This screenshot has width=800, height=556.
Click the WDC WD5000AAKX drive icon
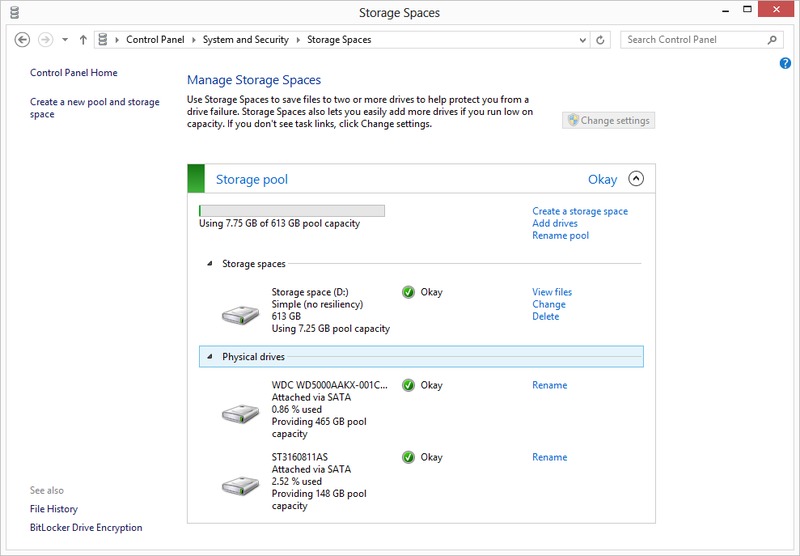[240, 412]
